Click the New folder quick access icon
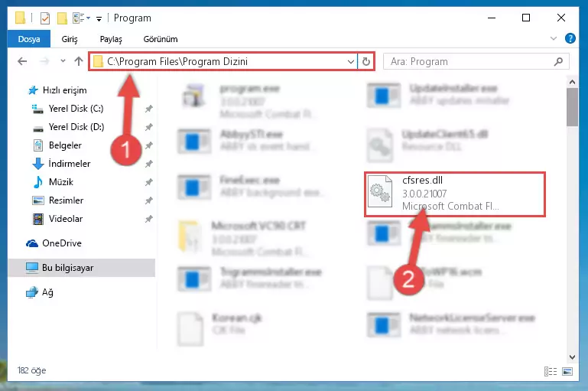Viewport: 588px width, 391px height. click(62, 18)
